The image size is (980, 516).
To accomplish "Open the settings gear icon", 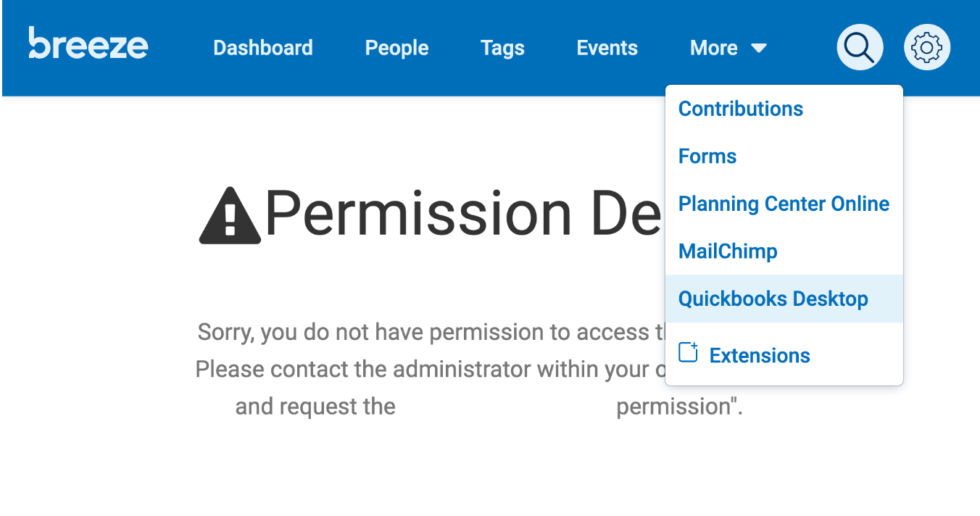I will [926, 47].
